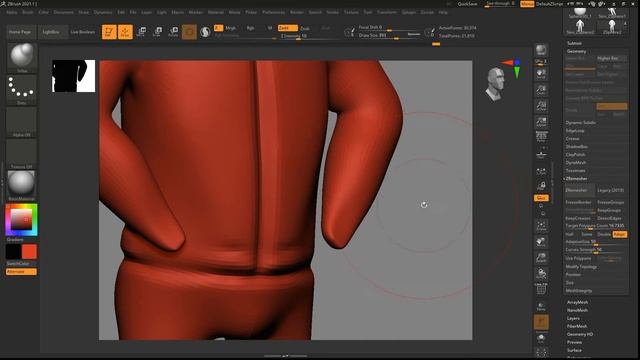Click the AAHalf icon

[541, 122]
